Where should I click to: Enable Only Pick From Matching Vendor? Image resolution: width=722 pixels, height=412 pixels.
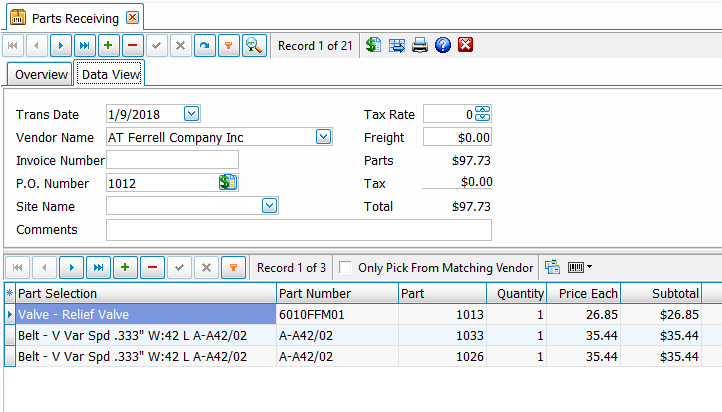[x=345, y=267]
